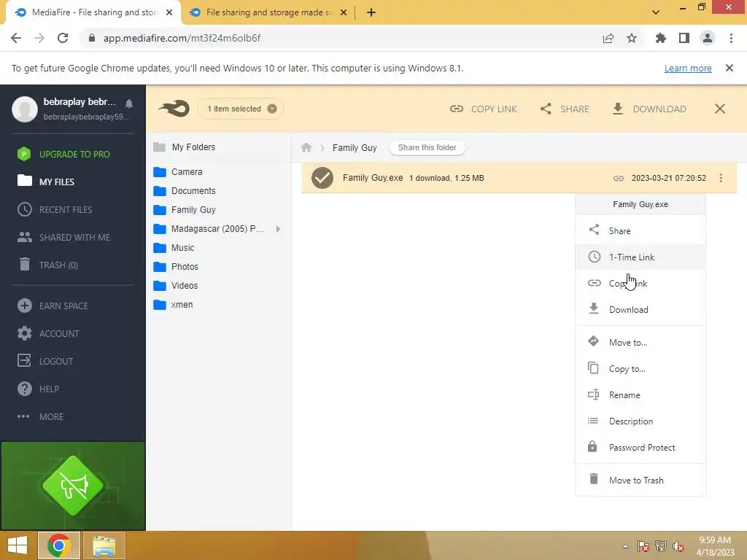
Task: Dismiss the Chrome update notice
Action: point(729,68)
